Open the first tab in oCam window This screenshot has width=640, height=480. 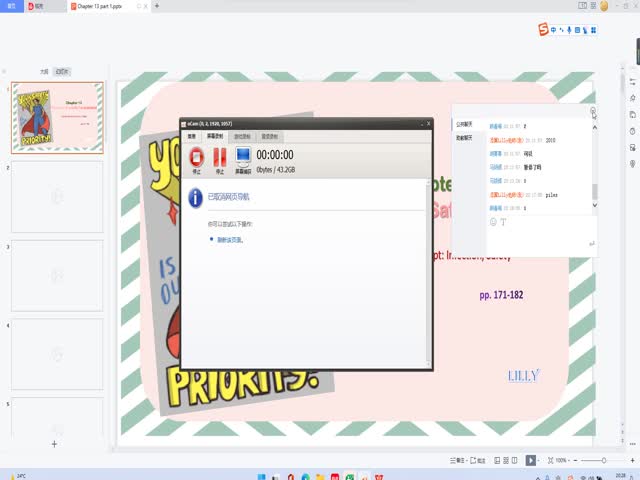pos(191,136)
